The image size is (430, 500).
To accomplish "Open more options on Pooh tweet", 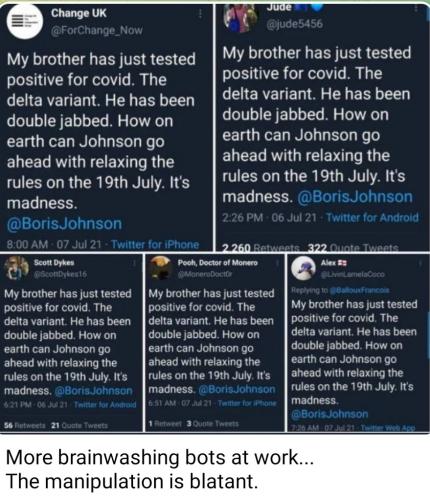I will click(x=277, y=263).
